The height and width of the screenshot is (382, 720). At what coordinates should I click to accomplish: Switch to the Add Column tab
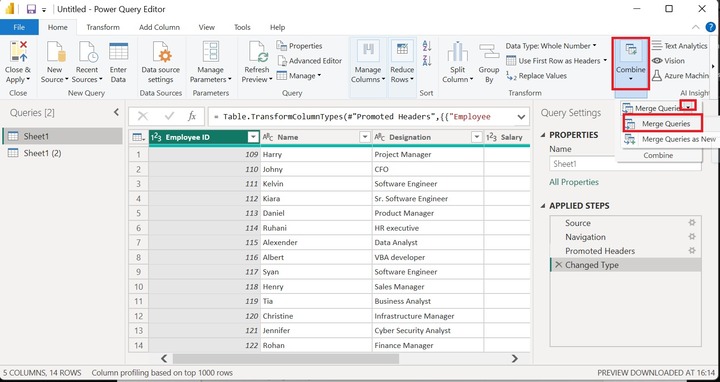pyautogui.click(x=159, y=27)
